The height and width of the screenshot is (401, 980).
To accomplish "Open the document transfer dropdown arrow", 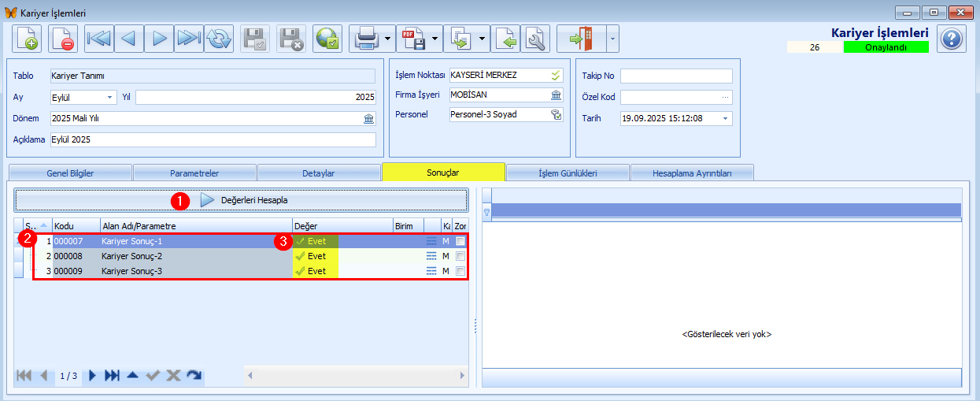I will [x=483, y=39].
